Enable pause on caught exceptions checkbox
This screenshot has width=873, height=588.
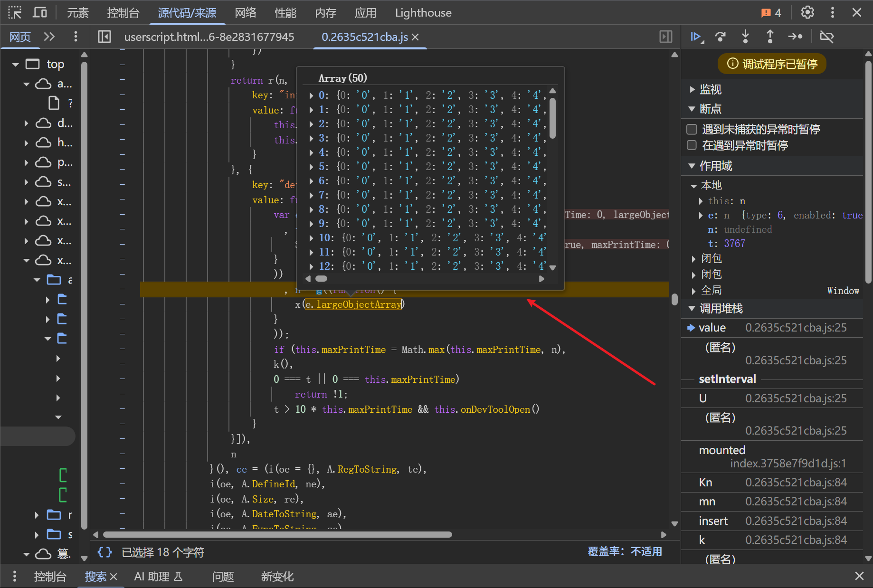point(692,145)
